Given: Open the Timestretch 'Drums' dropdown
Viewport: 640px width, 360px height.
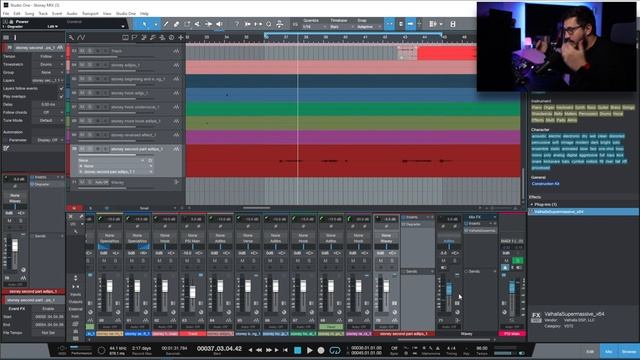Looking at the screenshot, I should click(48, 64).
